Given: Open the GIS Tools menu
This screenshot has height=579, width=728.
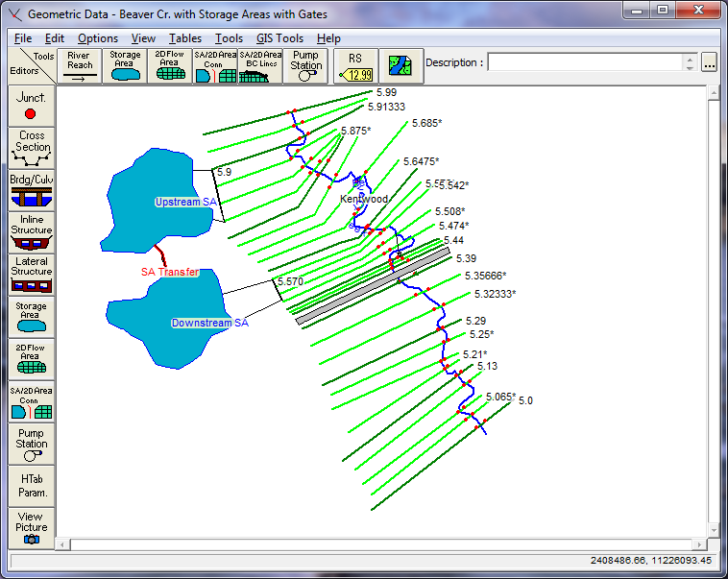Looking at the screenshot, I should pos(279,38).
